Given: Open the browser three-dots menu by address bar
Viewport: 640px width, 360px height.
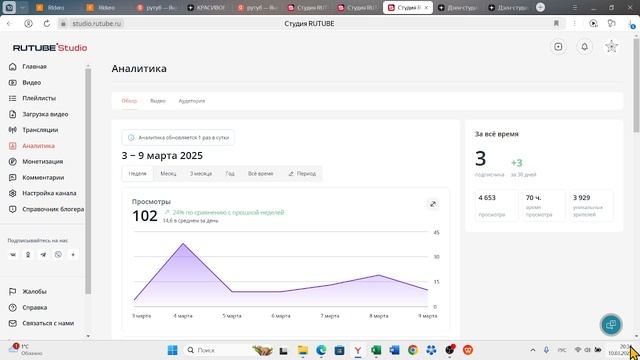Looking at the screenshot, I should 574,23.
